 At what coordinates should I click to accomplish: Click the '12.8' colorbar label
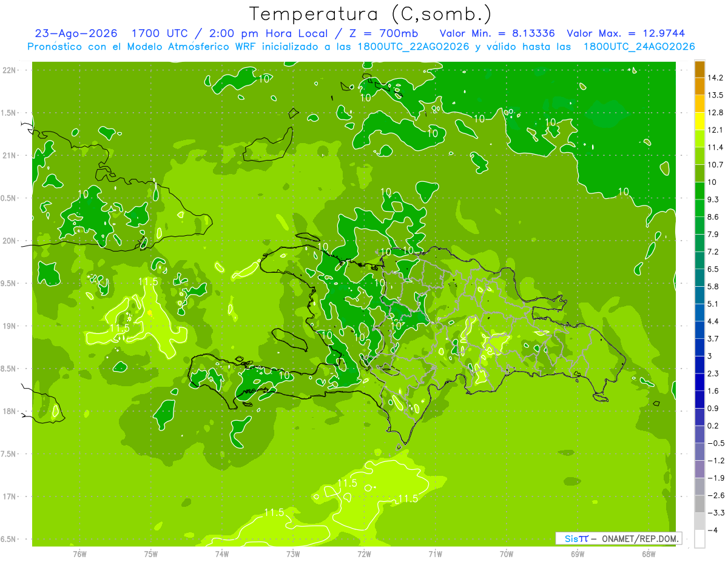(716, 112)
